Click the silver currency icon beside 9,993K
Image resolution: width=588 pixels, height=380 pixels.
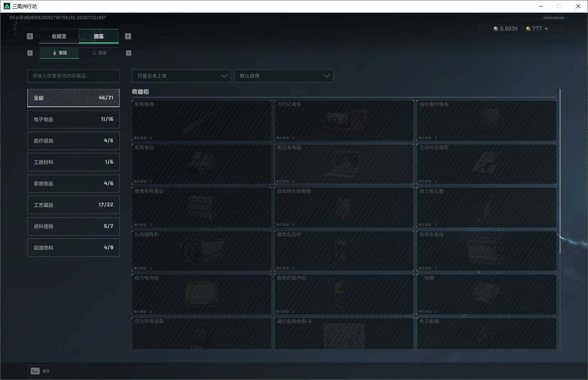click(495, 29)
